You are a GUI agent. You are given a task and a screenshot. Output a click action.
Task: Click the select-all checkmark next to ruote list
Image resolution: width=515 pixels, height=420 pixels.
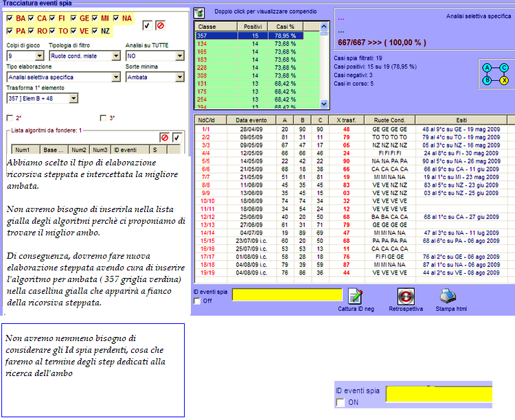click(x=148, y=25)
